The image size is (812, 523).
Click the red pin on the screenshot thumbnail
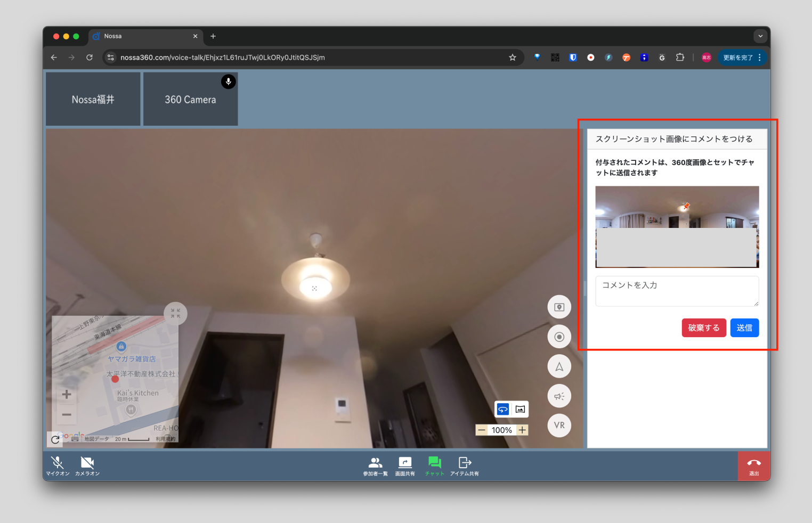(686, 206)
